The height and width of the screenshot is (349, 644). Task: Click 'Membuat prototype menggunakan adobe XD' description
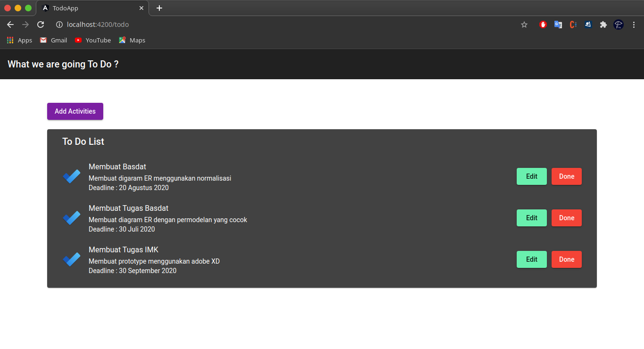point(154,261)
